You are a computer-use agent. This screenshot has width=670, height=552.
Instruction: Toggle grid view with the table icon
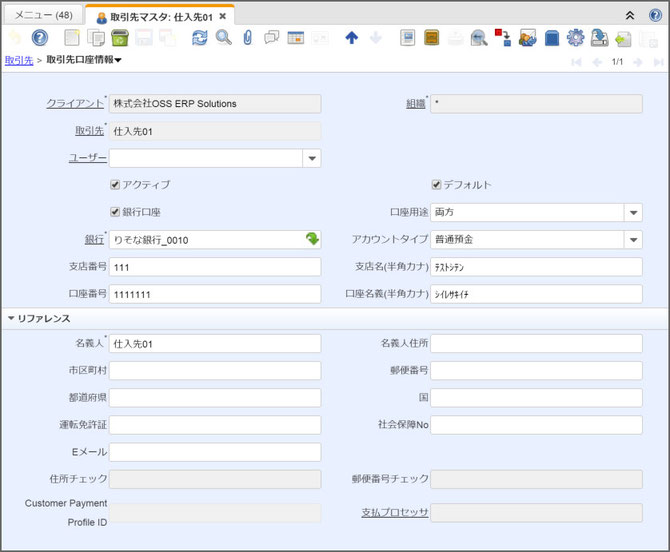point(296,38)
